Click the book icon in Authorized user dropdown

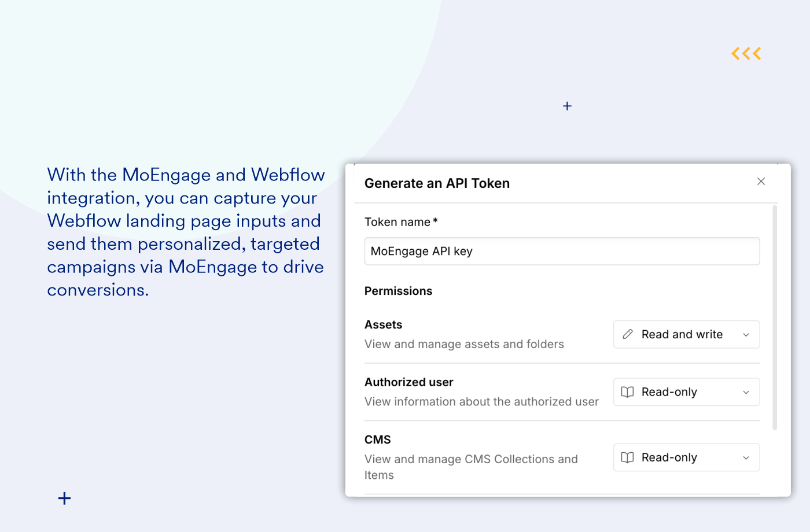[628, 392]
